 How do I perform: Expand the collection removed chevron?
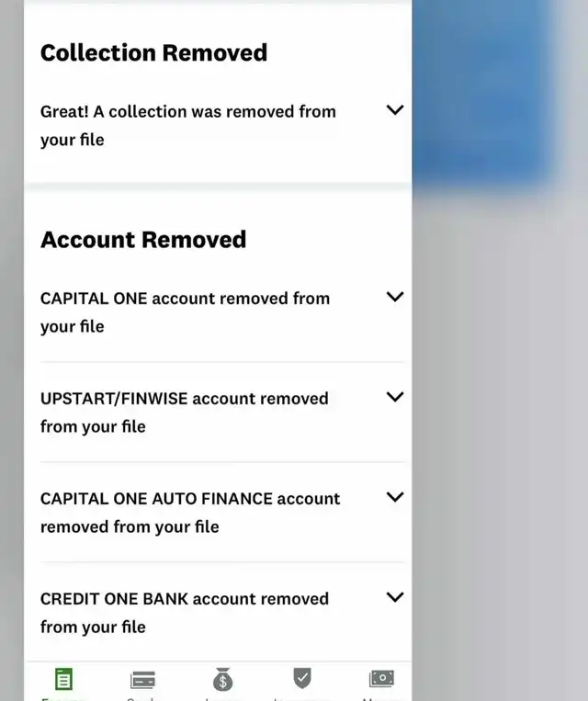point(395,110)
